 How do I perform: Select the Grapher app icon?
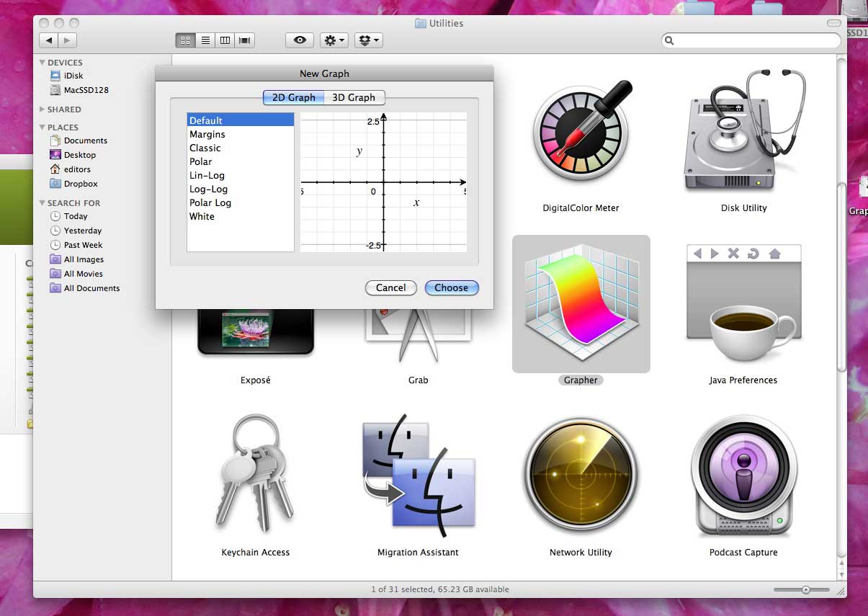tap(581, 304)
